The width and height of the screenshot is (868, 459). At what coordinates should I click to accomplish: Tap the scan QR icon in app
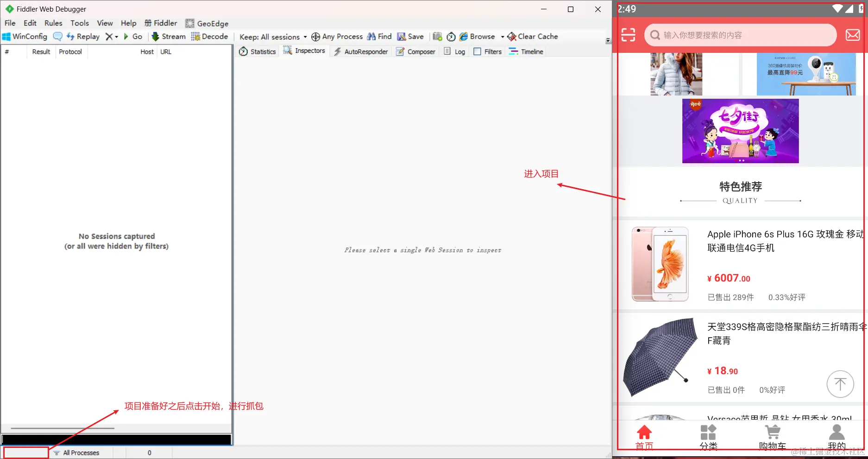point(628,35)
